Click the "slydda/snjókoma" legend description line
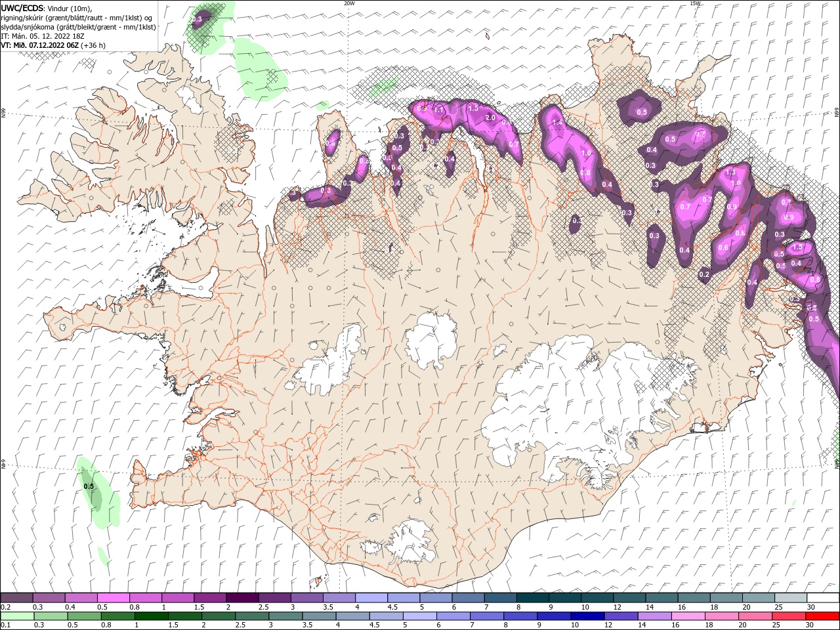 (79, 27)
